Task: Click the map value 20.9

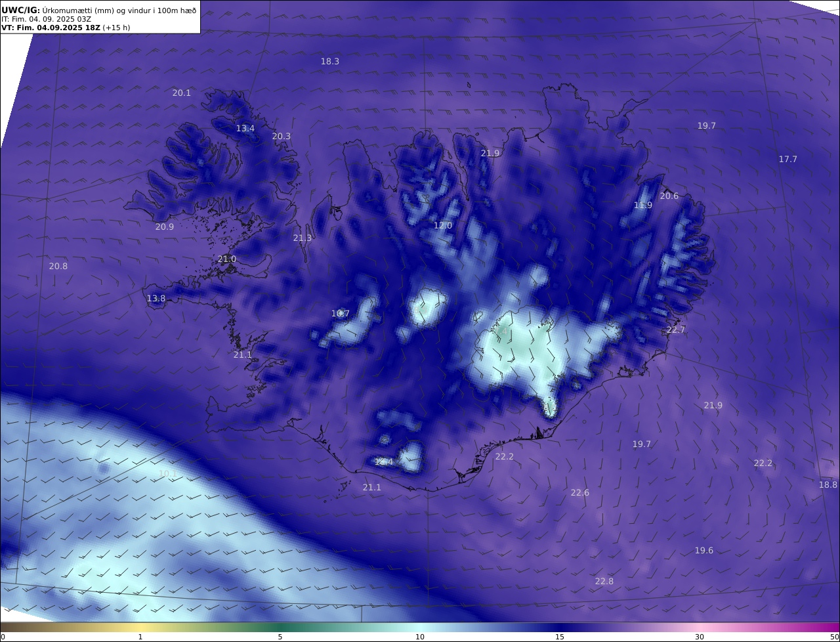Action: click(x=165, y=226)
